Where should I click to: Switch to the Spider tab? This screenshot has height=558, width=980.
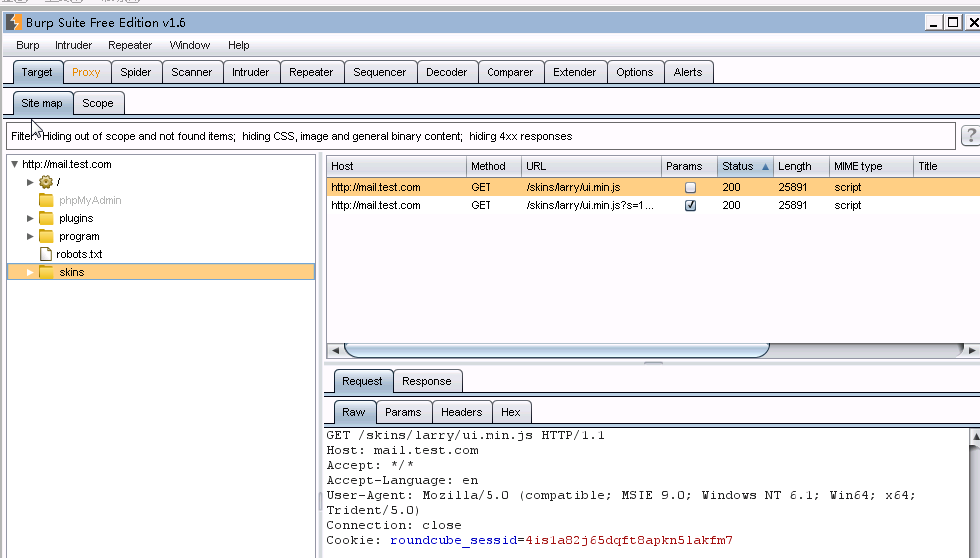pos(136,72)
